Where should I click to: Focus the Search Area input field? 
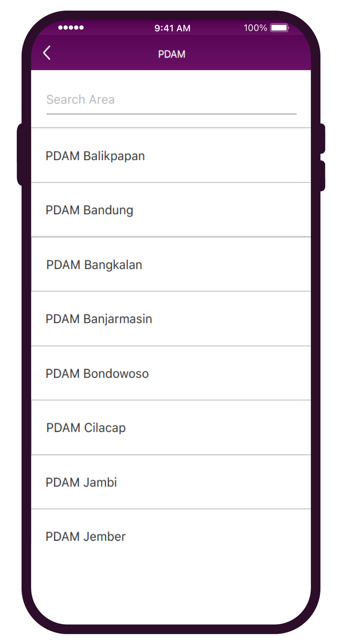pos(171,100)
